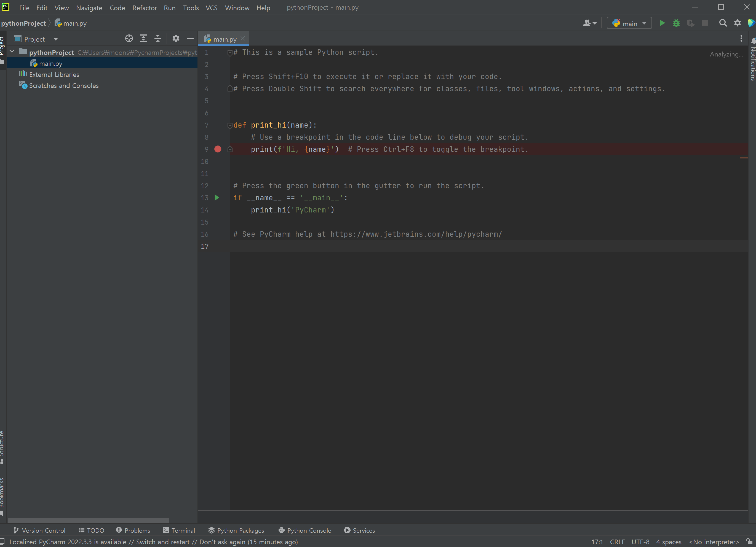Open the Refactor menu

(x=144, y=8)
